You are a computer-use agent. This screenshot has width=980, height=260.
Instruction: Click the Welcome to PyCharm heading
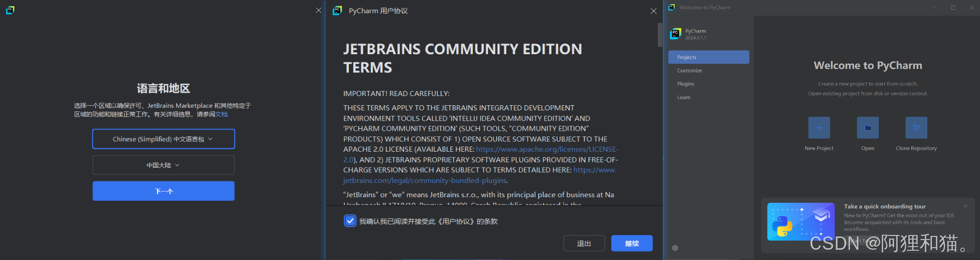pyautogui.click(x=868, y=65)
